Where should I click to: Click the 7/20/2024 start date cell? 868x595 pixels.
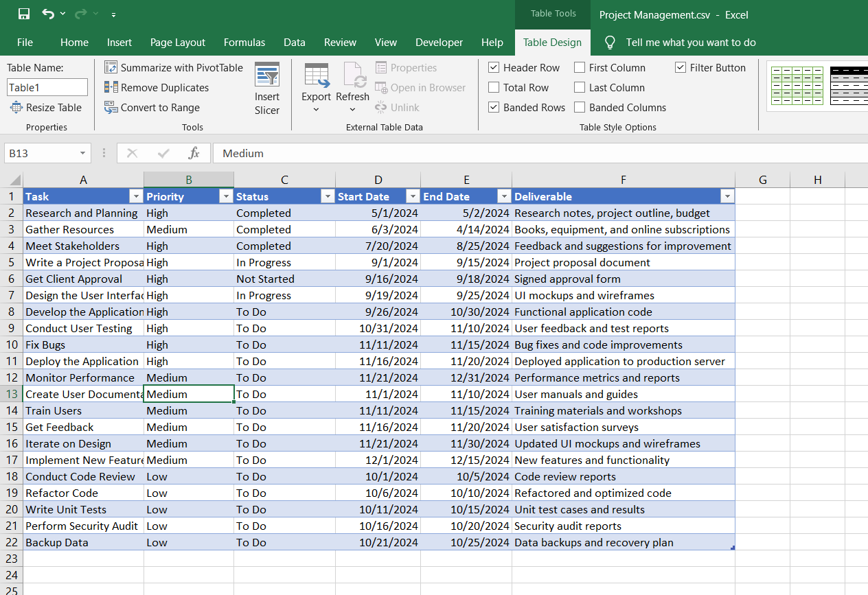coord(378,246)
